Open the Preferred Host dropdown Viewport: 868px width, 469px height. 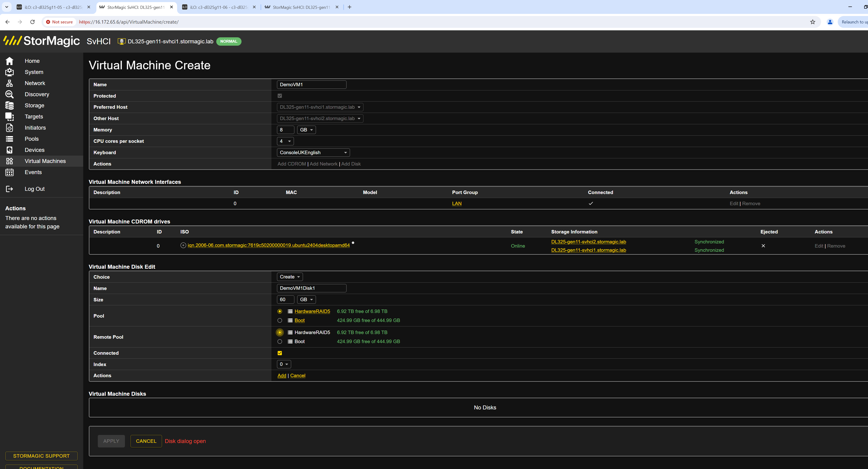(320, 107)
